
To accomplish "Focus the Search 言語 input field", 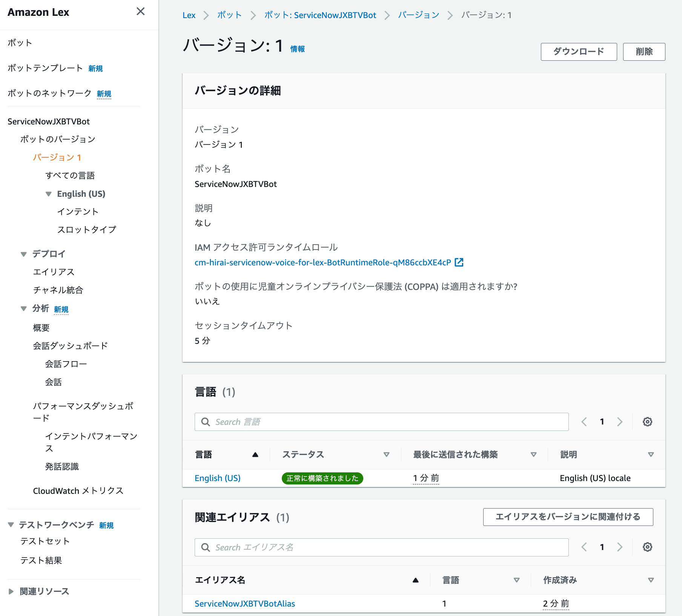I will coord(381,422).
